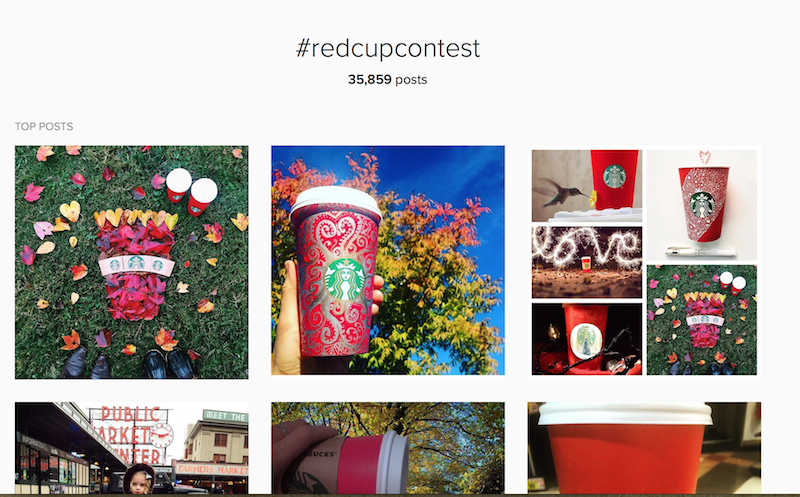Click the Farmers Market sign in photo
800x497 pixels.
(x=212, y=469)
